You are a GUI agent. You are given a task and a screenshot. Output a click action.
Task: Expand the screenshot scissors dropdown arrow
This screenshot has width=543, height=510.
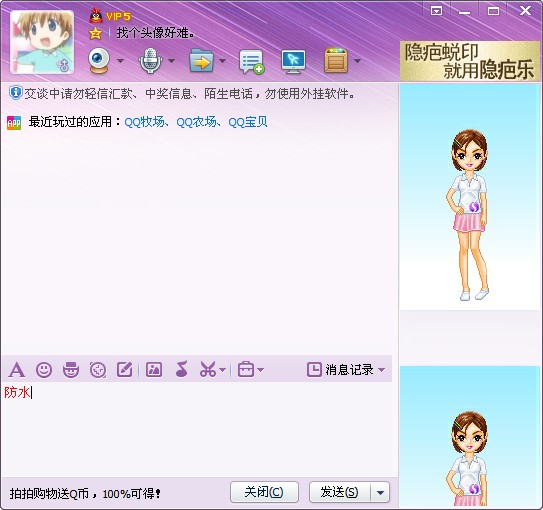(223, 370)
